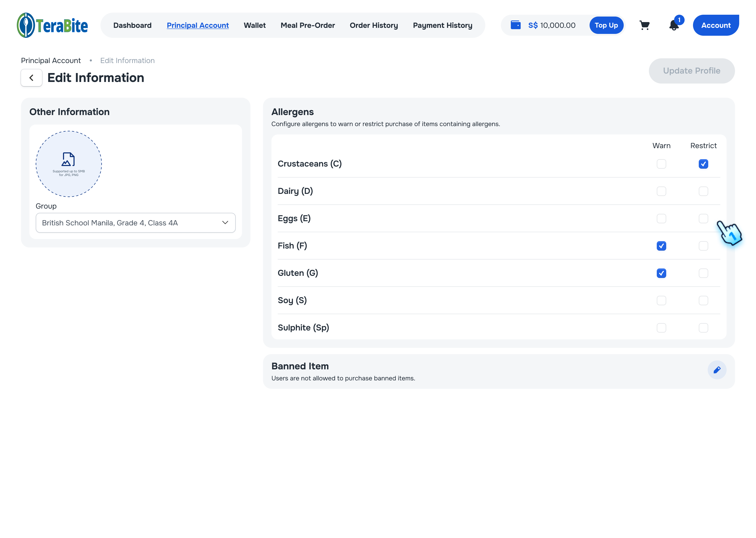The image size is (756, 538).
Task: Disable Restrict for Crustaceans allergen
Action: click(703, 164)
